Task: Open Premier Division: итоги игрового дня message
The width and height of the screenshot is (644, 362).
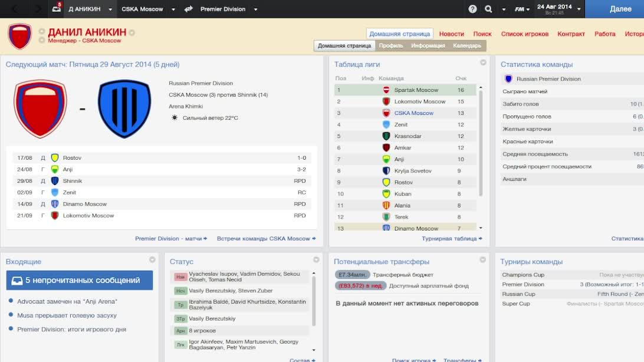Action: (x=71, y=329)
